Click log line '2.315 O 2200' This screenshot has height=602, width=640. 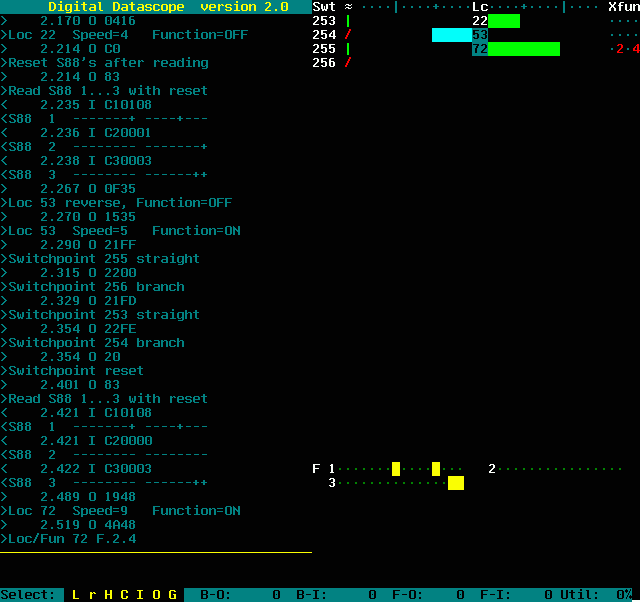(68, 273)
